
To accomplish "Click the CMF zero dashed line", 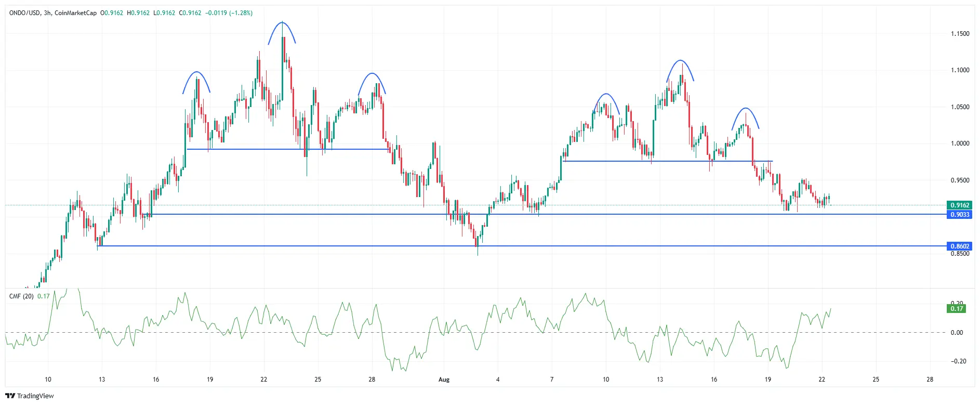I will (x=475, y=333).
